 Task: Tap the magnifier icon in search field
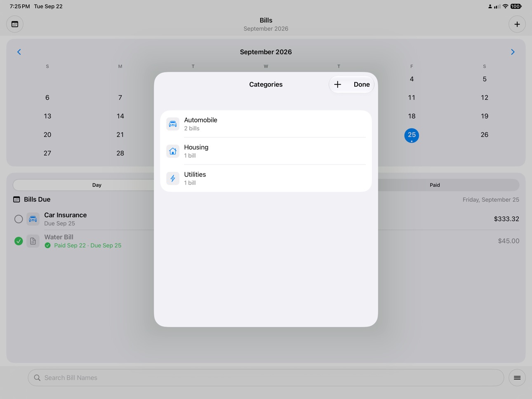click(x=37, y=378)
